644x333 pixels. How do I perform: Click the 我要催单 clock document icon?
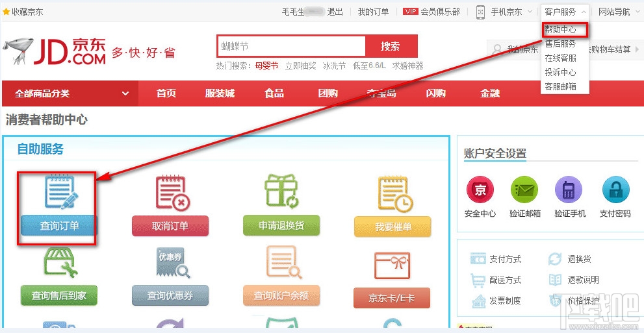pyautogui.click(x=395, y=193)
